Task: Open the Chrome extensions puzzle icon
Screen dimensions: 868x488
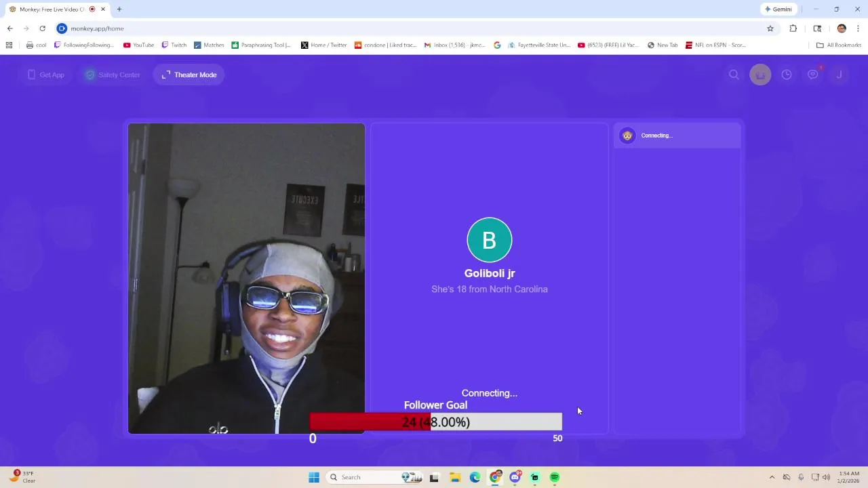Action: (793, 28)
